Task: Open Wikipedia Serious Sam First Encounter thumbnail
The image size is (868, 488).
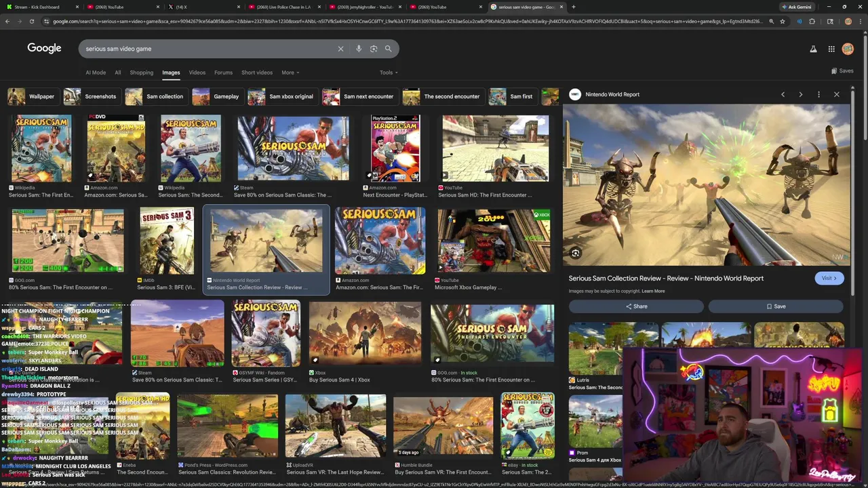Action: click(x=41, y=148)
